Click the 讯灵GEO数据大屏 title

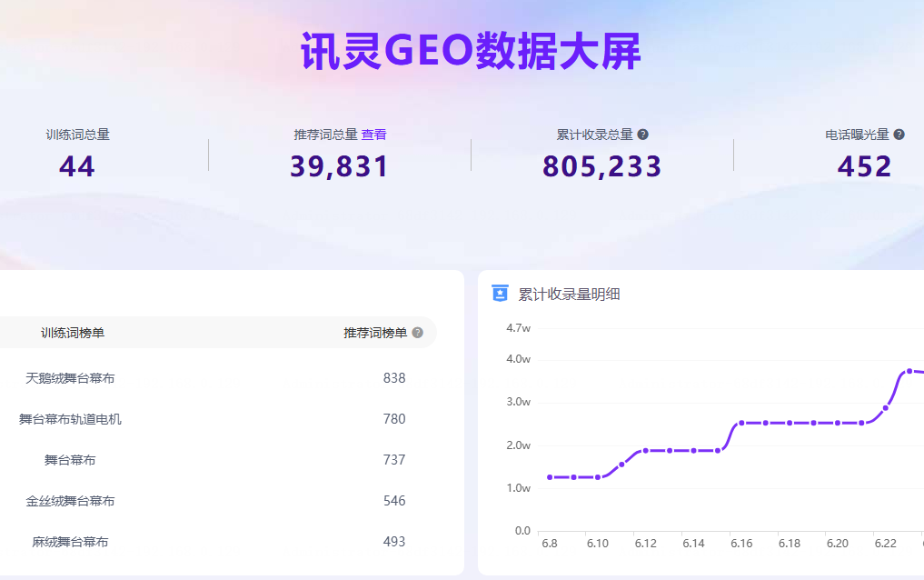click(x=471, y=51)
